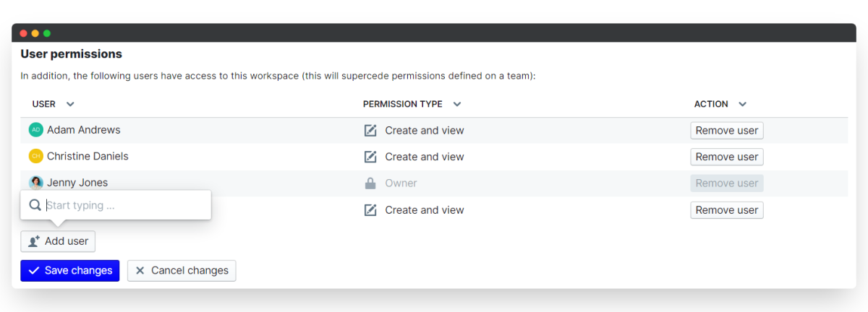Click the Add user button
This screenshot has width=868, height=312.
coord(58,241)
